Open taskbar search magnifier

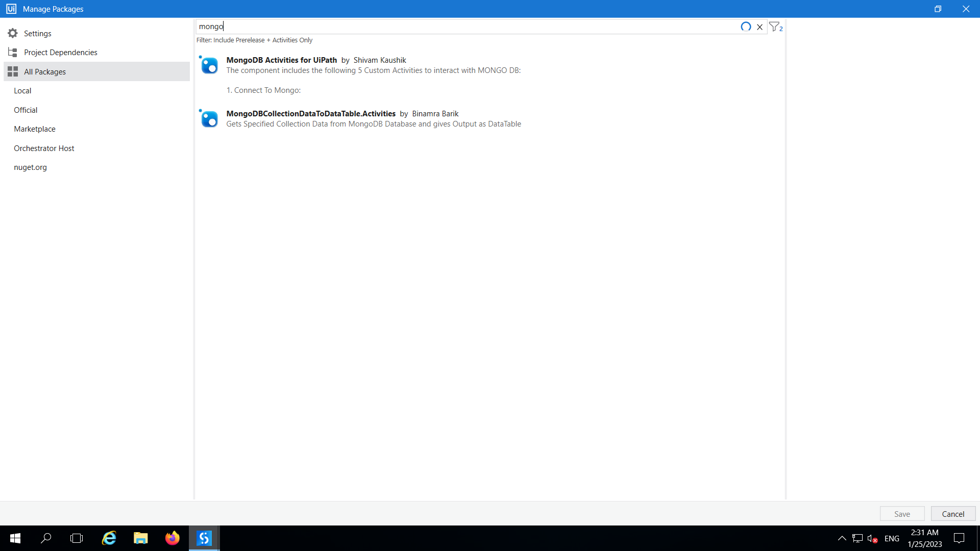(x=46, y=538)
